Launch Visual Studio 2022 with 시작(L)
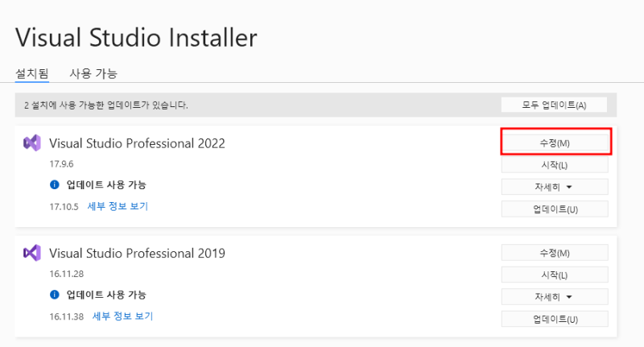The width and height of the screenshot is (644, 347). [554, 165]
